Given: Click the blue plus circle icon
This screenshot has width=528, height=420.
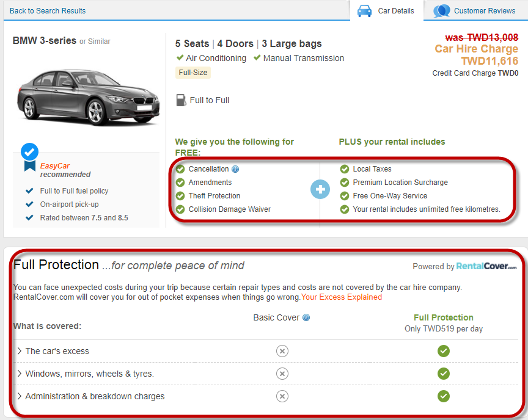Looking at the screenshot, I should tap(320, 189).
